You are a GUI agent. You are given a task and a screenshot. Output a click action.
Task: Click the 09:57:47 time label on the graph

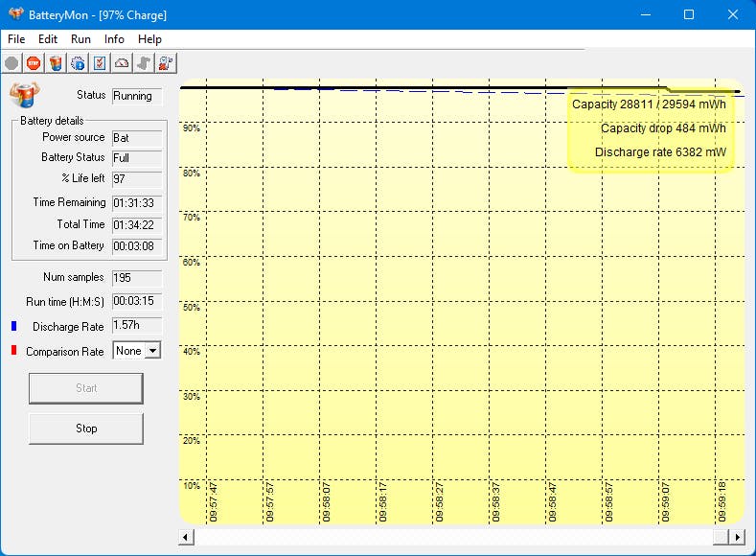tap(214, 502)
